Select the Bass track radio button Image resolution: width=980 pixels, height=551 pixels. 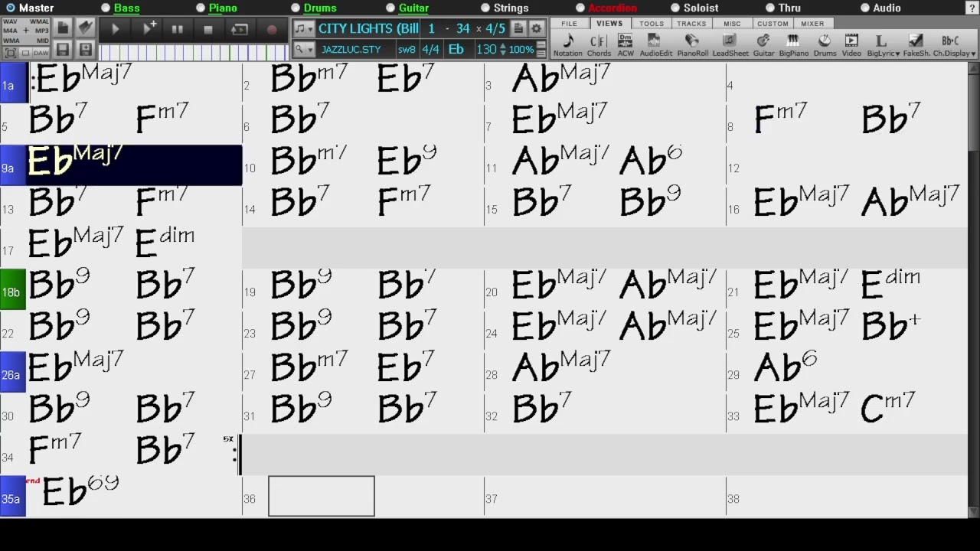(x=106, y=8)
